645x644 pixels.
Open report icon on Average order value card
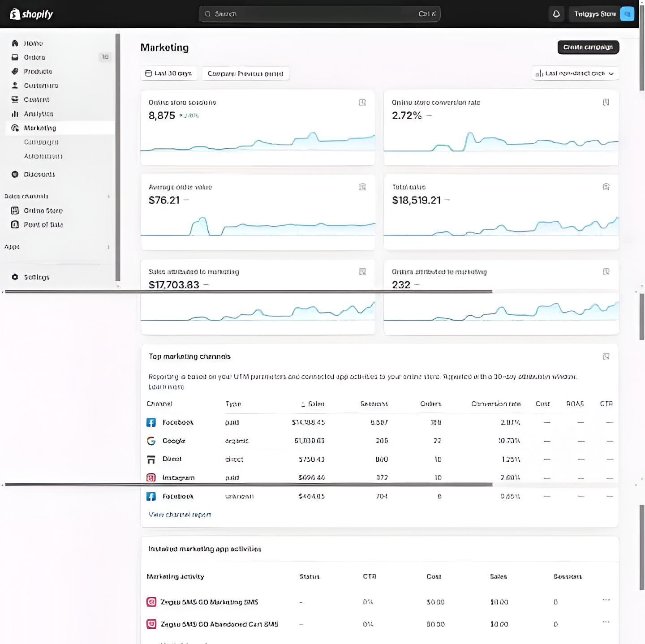tap(362, 187)
